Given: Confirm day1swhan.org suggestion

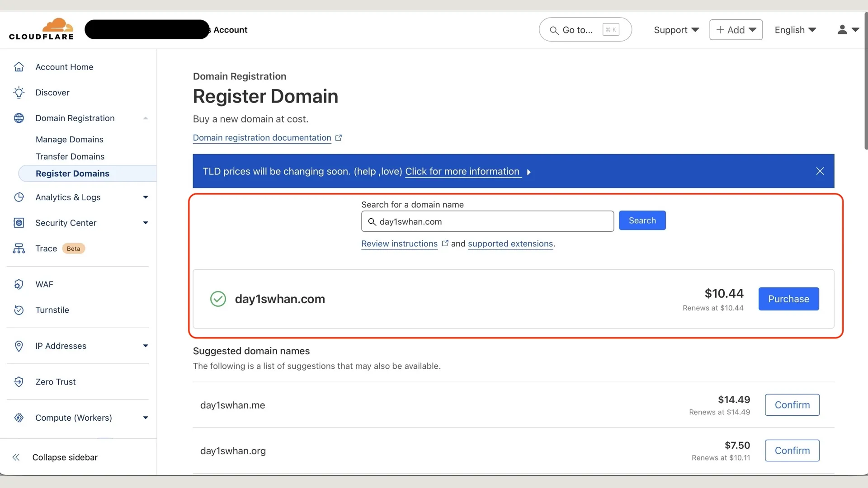Looking at the screenshot, I should 792,450.
